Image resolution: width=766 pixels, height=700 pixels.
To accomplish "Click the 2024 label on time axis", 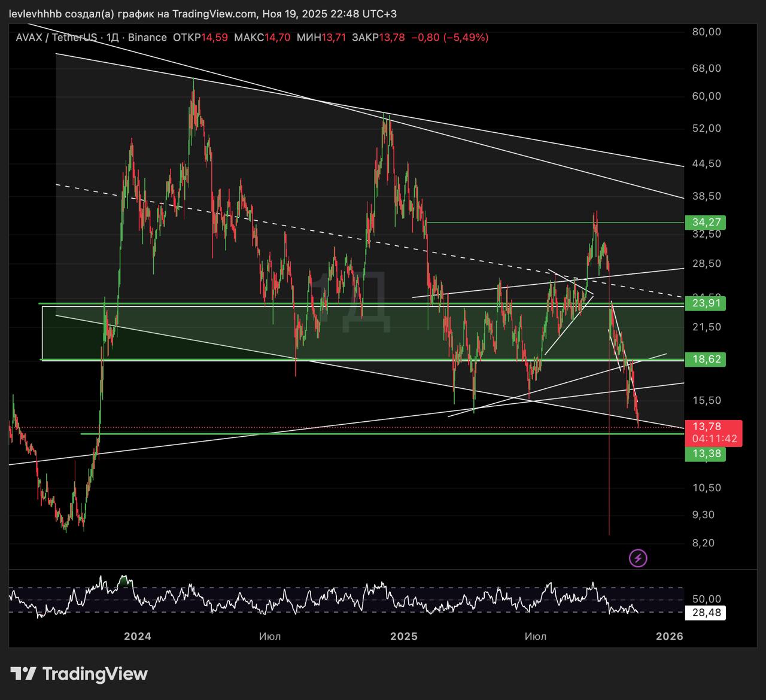I will (x=137, y=636).
